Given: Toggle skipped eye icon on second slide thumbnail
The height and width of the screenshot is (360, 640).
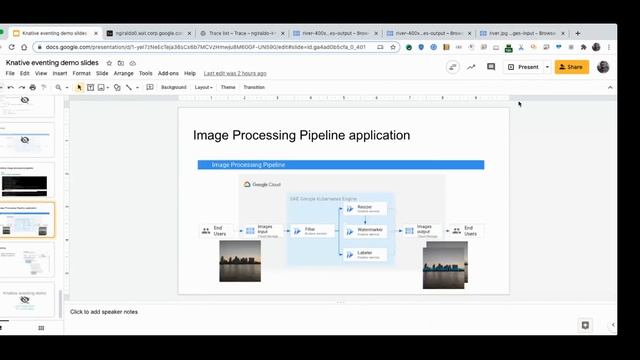Looking at the screenshot, I should coord(25,140).
